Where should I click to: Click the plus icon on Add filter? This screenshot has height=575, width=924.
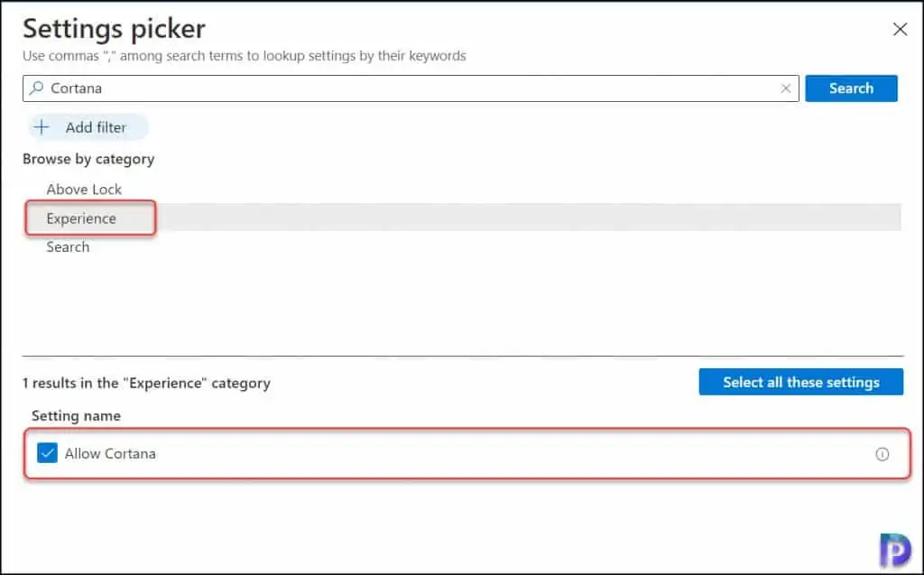(x=42, y=127)
